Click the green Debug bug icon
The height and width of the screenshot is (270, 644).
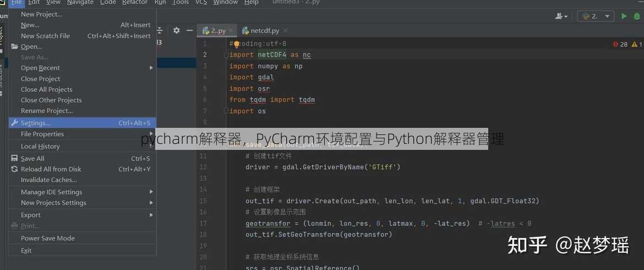pyautogui.click(x=637, y=16)
